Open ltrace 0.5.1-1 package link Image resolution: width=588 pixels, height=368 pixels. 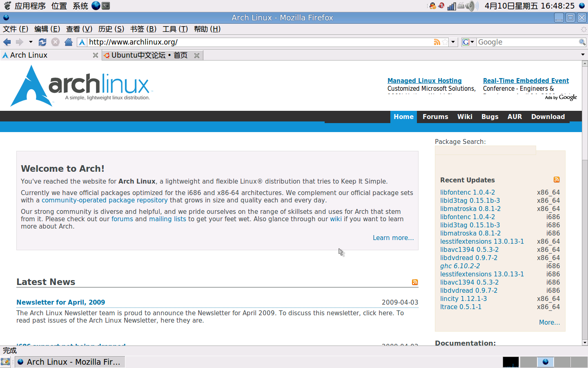(x=461, y=307)
